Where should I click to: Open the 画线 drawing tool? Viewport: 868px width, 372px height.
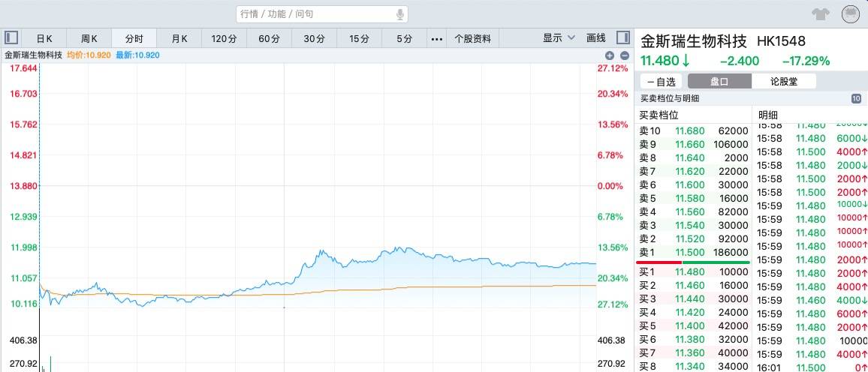(x=595, y=38)
